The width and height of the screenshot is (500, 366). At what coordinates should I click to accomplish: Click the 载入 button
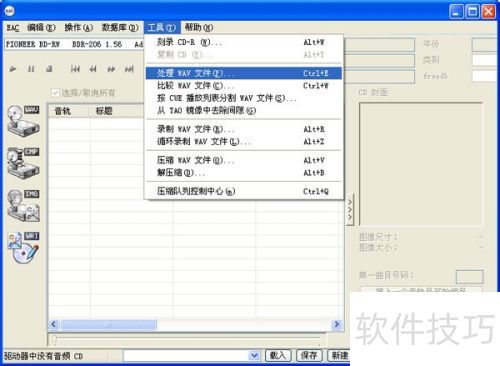[x=278, y=356]
